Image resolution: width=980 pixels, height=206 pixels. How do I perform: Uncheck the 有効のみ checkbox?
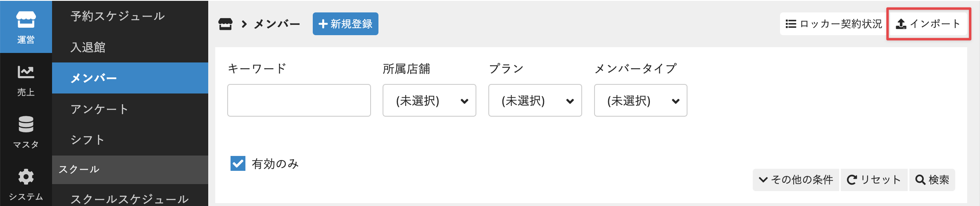click(x=238, y=163)
